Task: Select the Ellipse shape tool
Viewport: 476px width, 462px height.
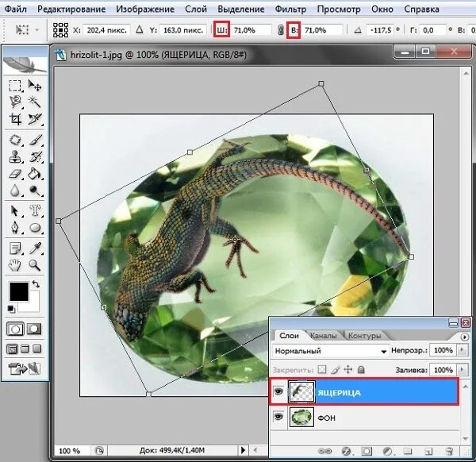Action: coord(35,228)
